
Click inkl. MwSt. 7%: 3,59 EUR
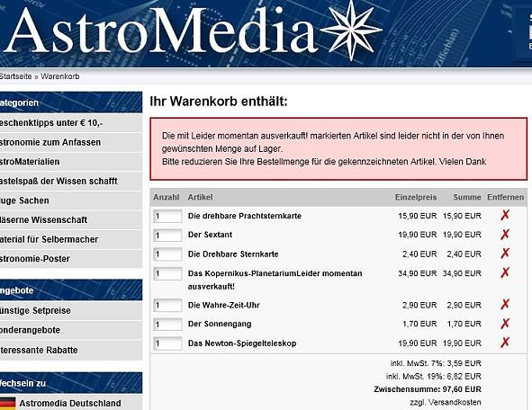point(436,363)
